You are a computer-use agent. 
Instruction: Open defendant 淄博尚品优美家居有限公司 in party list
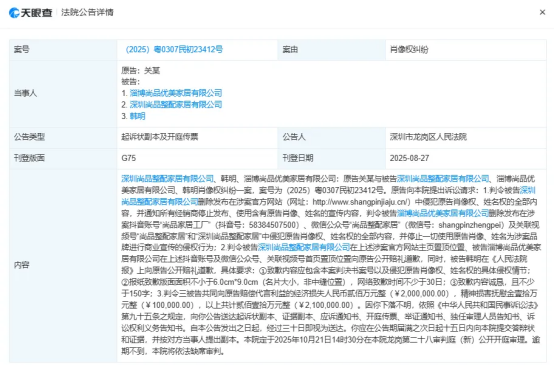pyautogui.click(x=176, y=93)
